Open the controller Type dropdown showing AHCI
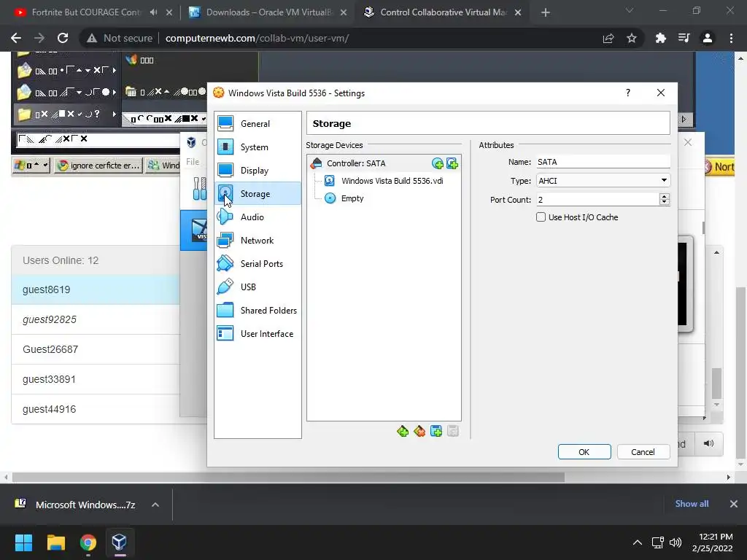 (x=603, y=181)
